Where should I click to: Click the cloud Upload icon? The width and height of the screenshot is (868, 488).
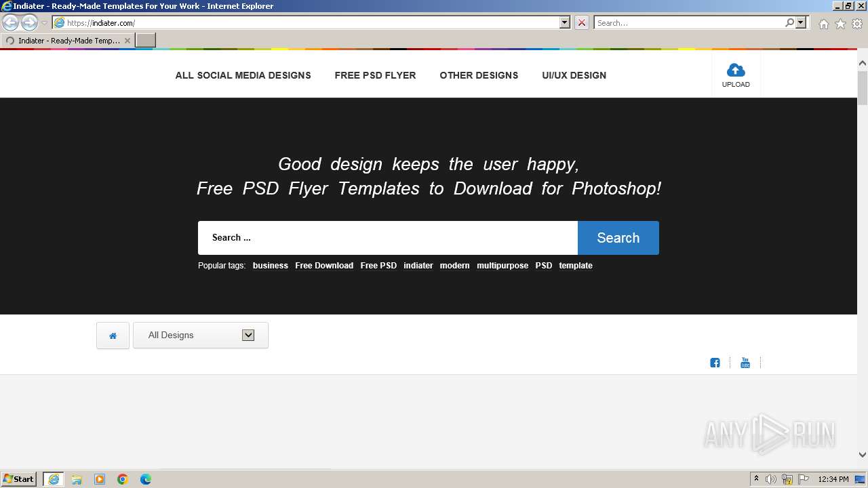736,70
